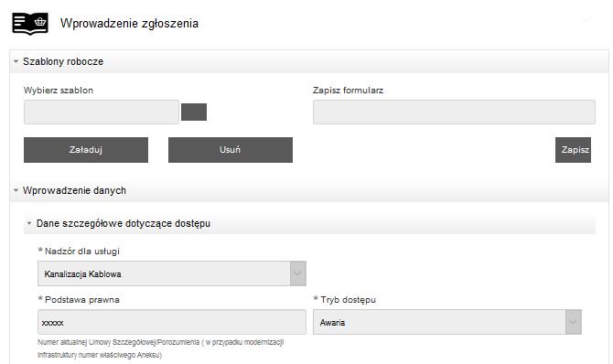Click the small dark button beside Wybierz szablon
613x364 pixels.
click(x=194, y=112)
